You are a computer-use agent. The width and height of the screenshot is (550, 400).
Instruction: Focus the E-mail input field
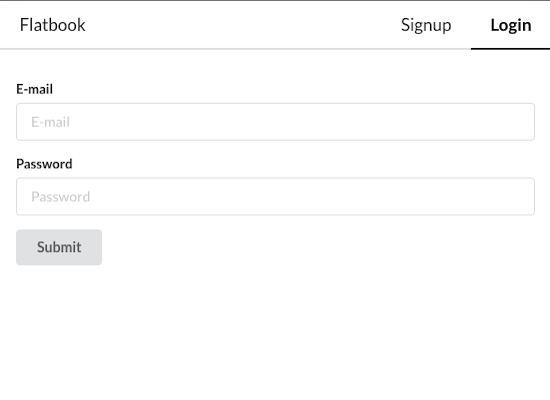pyautogui.click(x=275, y=122)
